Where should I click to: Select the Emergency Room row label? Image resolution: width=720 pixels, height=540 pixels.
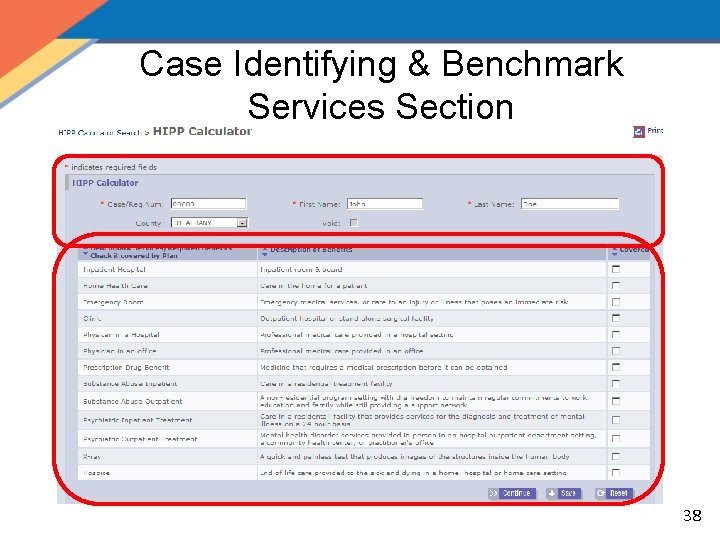coord(113,302)
